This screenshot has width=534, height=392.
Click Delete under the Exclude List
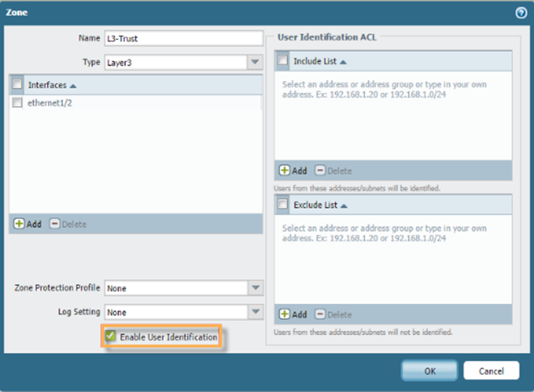[333, 314]
